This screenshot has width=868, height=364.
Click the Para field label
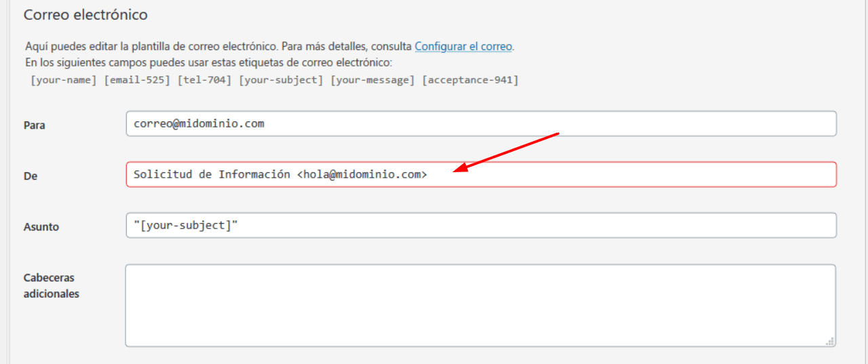[x=35, y=125]
